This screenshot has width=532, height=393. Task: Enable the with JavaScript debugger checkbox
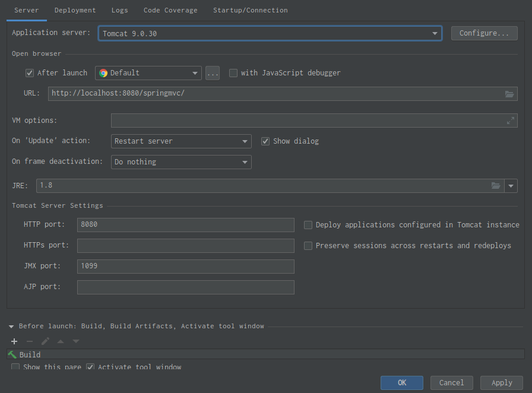pyautogui.click(x=233, y=73)
